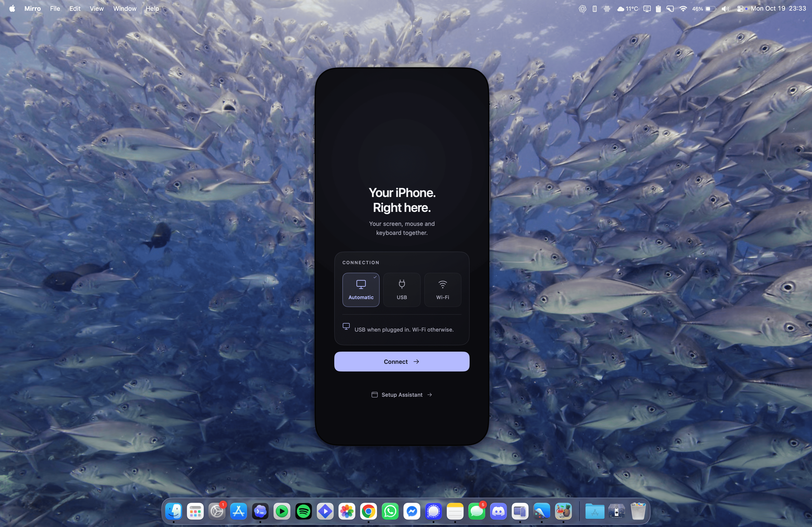The width and height of the screenshot is (812, 527).
Task: Open Google Chrome from the Dock
Action: [369, 511]
